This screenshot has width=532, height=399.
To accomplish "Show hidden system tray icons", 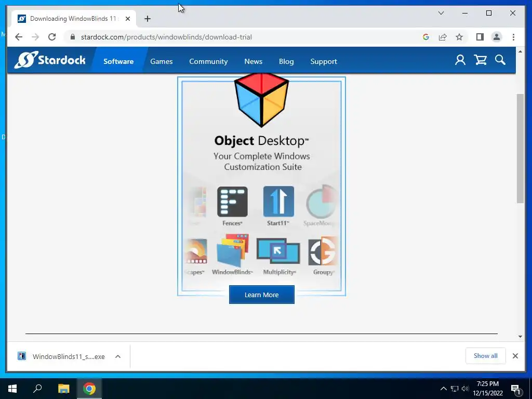I will [x=443, y=389].
